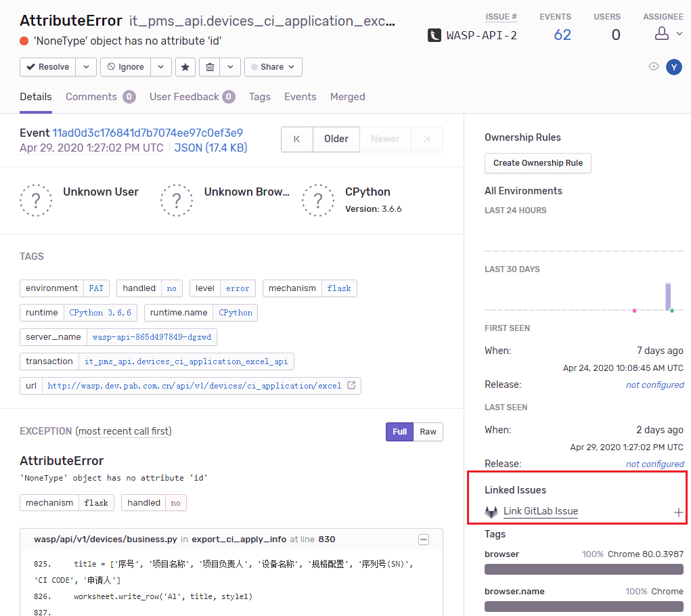This screenshot has width=691, height=616.
Task: Bookmark this issue using the star icon
Action: point(184,67)
